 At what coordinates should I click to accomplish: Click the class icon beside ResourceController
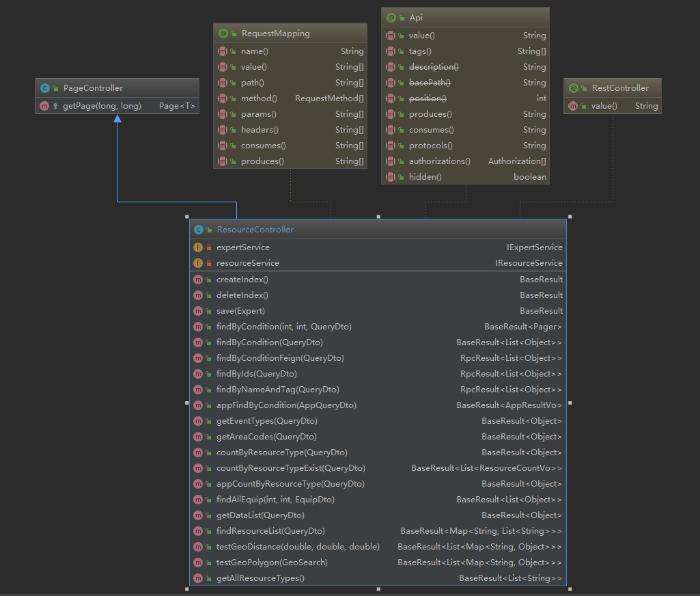198,229
